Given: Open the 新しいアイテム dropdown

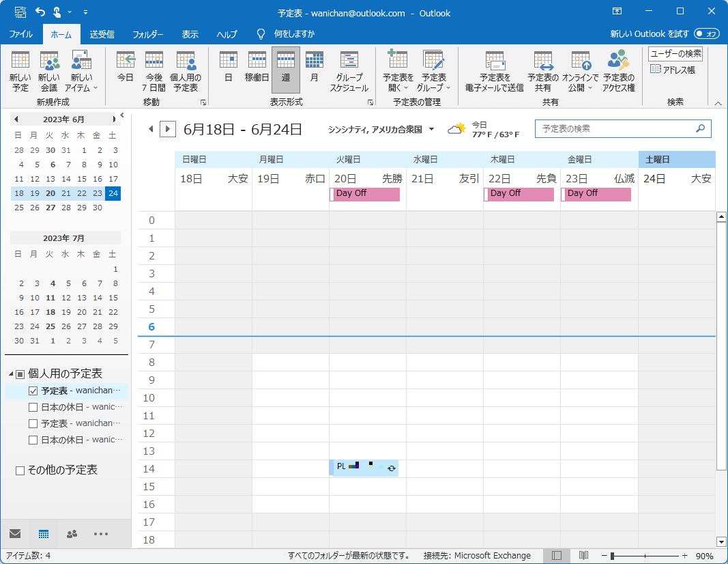Looking at the screenshot, I should coord(81,72).
